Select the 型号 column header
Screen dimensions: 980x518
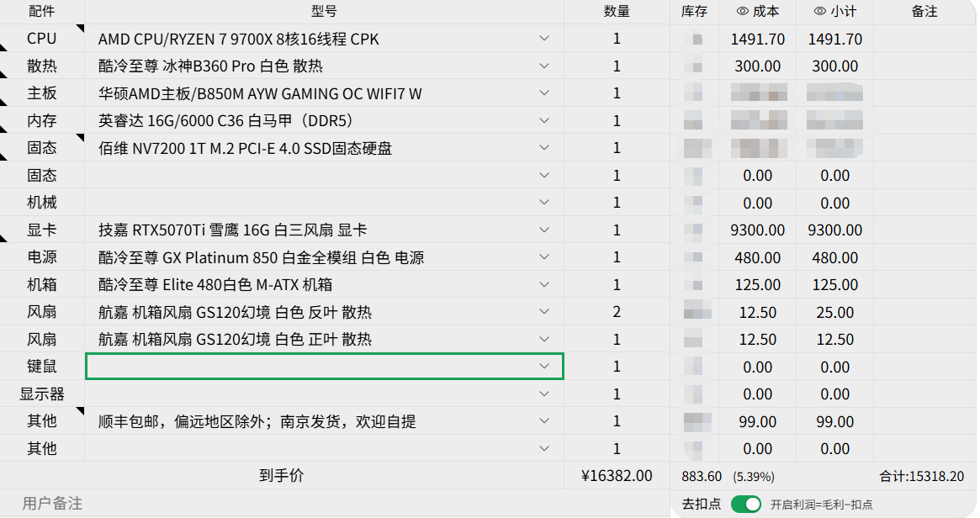[x=325, y=11]
